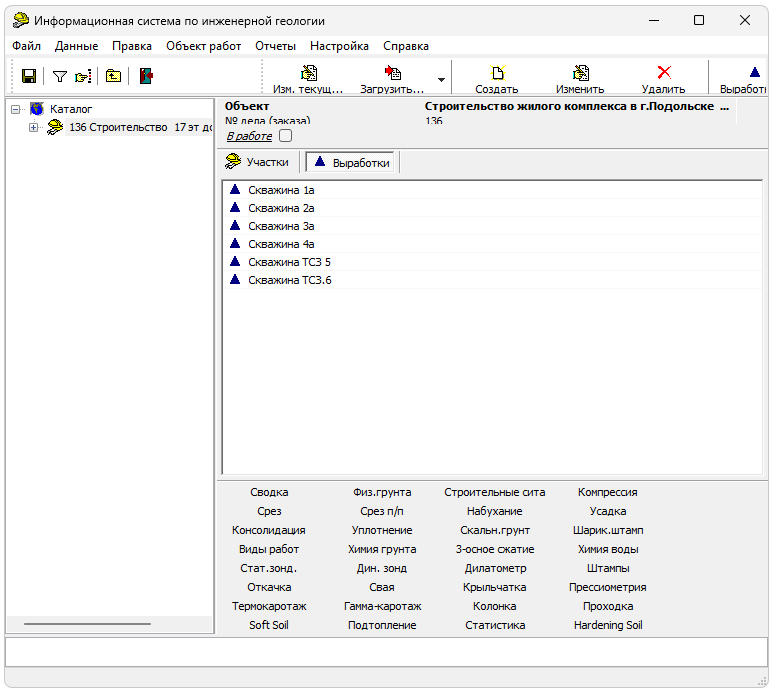Open the Сводка data section
Screen dimensions: 773x691
269,492
